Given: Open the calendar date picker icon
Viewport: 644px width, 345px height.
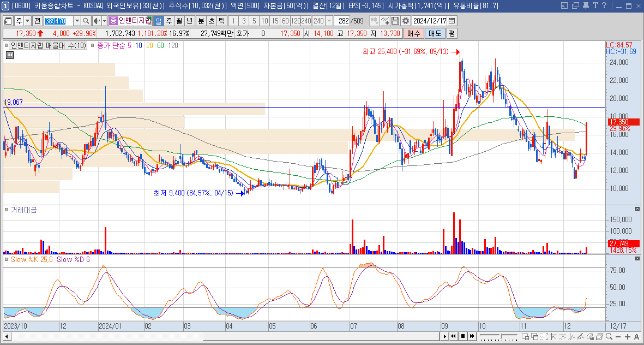Looking at the screenshot, I should coord(452,21).
